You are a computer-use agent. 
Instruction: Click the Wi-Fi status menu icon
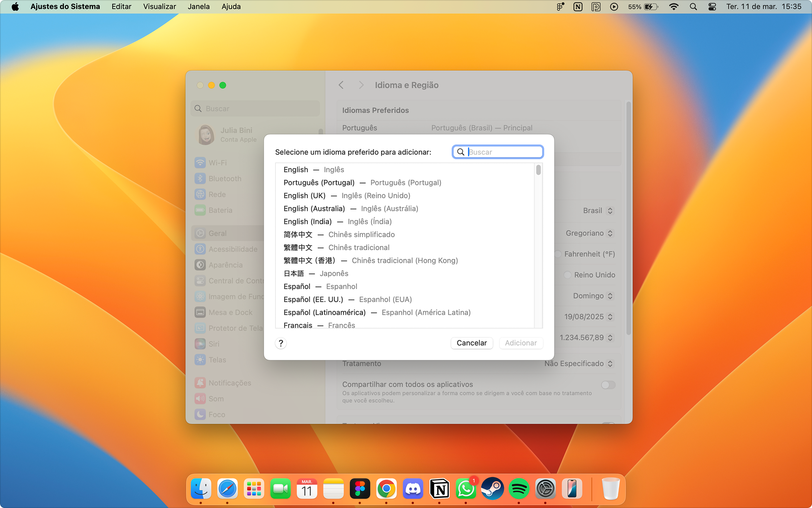click(x=674, y=7)
